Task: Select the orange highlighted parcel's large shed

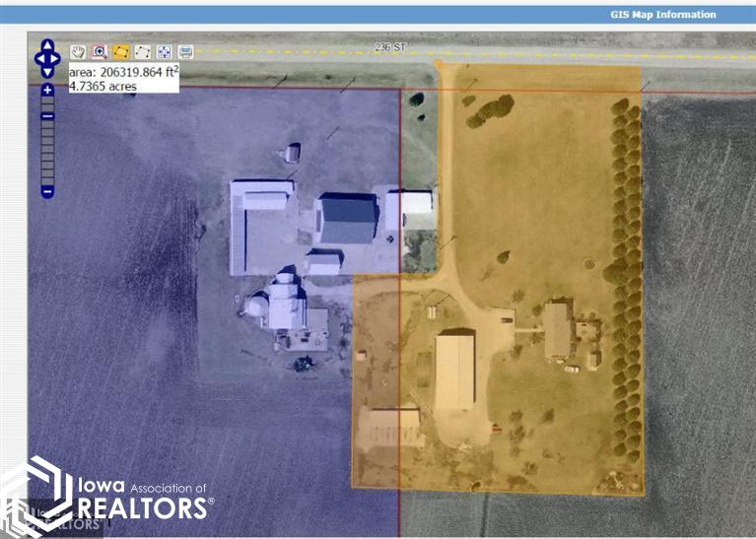Action: click(x=454, y=370)
